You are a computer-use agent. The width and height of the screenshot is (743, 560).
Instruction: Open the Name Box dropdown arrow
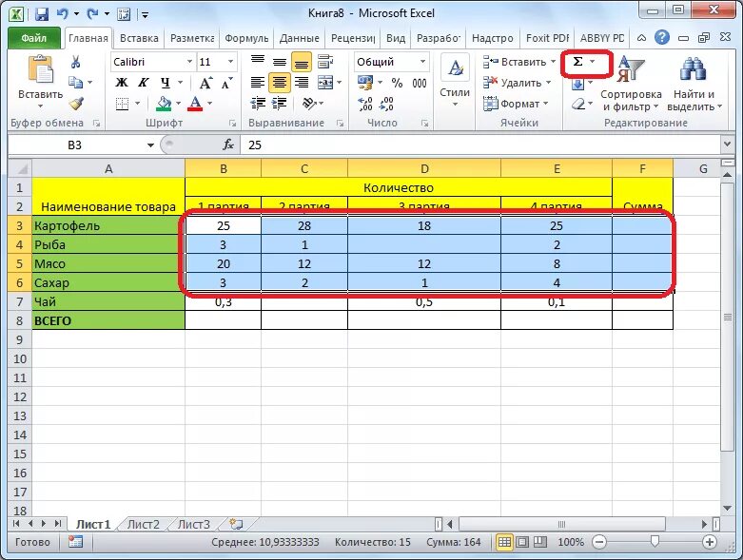150,145
